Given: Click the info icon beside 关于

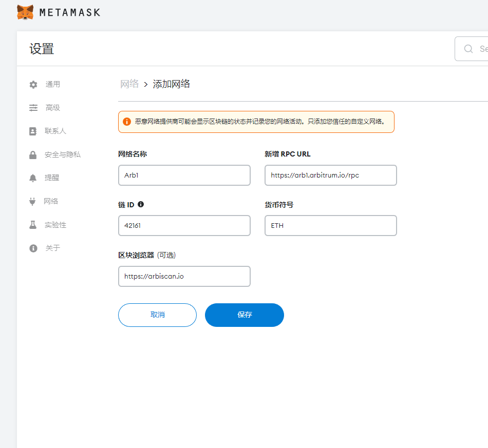Looking at the screenshot, I should [x=33, y=248].
